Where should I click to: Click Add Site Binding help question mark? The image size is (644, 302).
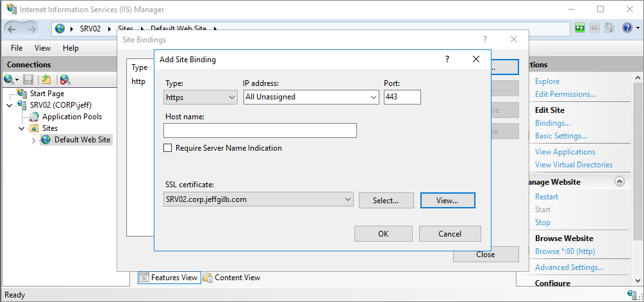click(x=447, y=59)
